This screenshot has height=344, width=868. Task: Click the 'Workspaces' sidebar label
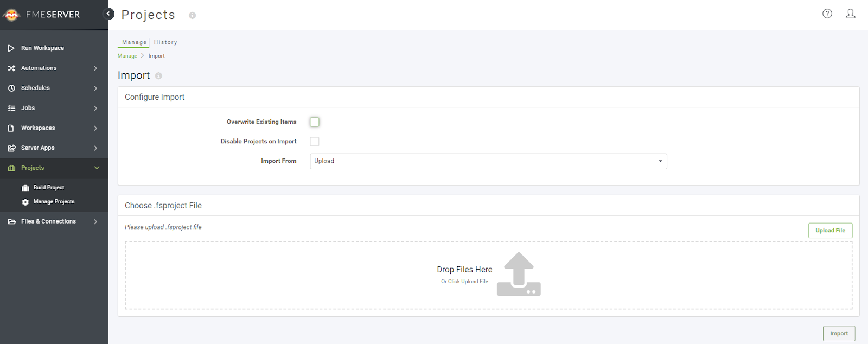(x=38, y=128)
